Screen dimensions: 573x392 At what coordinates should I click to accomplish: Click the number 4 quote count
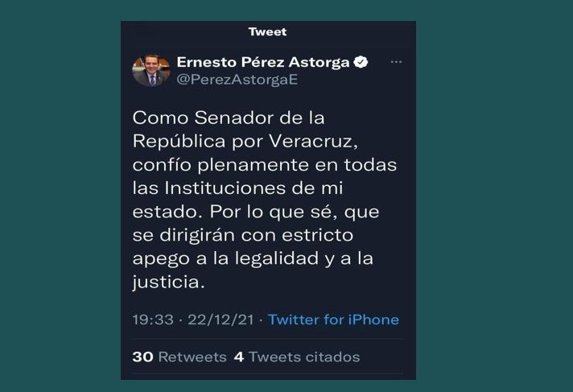pyautogui.click(x=239, y=357)
